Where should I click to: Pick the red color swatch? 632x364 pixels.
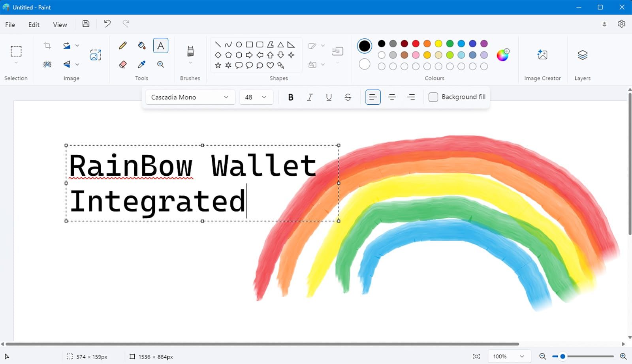[416, 44]
